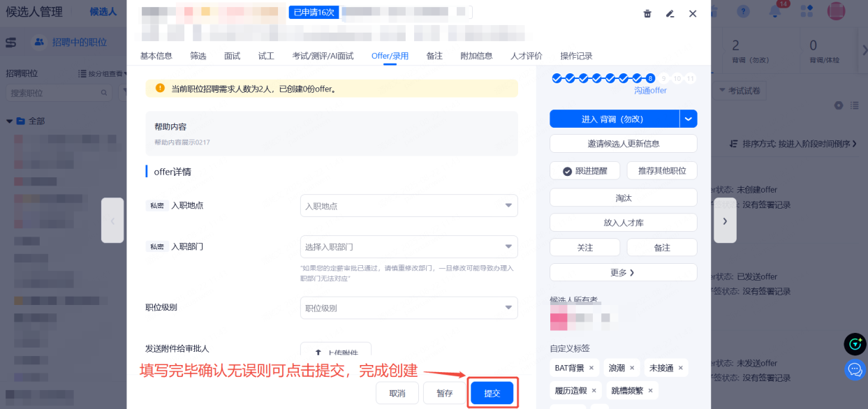Click the trash delete icon in candidate header
The width and height of the screenshot is (868, 409).
[x=647, y=14]
